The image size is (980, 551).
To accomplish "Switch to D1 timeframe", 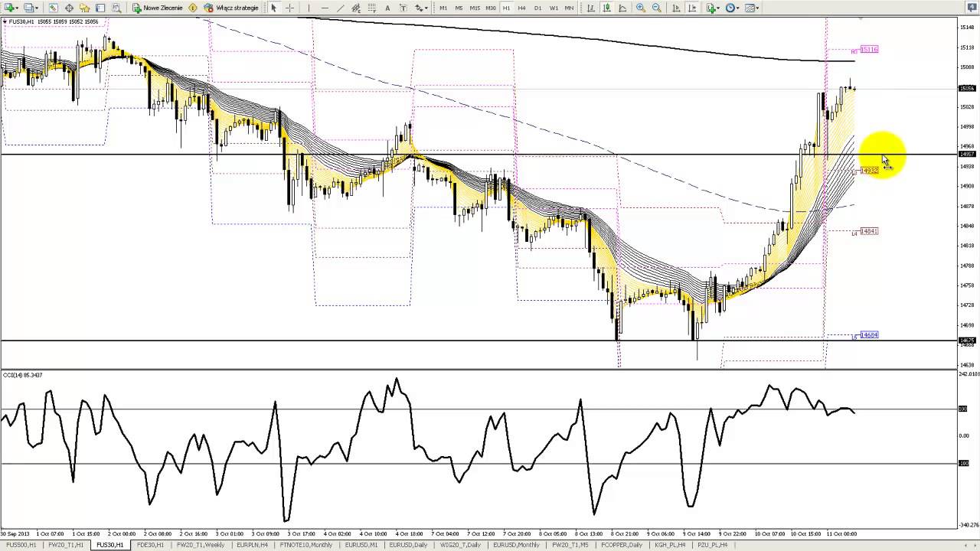I will click(537, 8).
